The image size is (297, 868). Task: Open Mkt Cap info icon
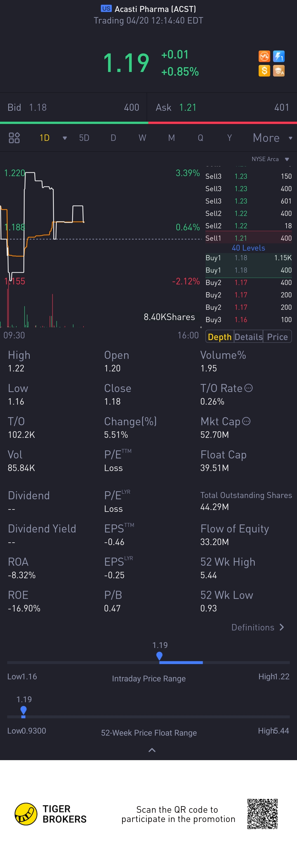(246, 421)
